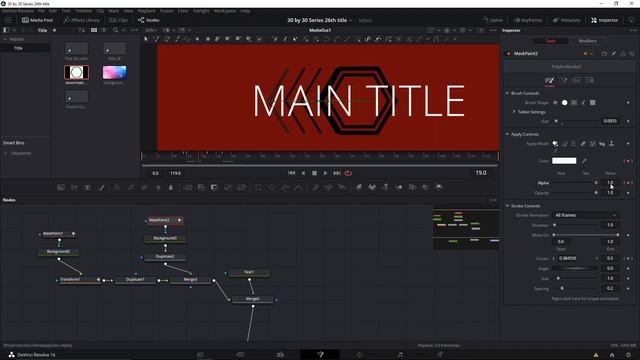Adjust the Opacity slider
This screenshot has width=640, height=360.
[x=576, y=193]
